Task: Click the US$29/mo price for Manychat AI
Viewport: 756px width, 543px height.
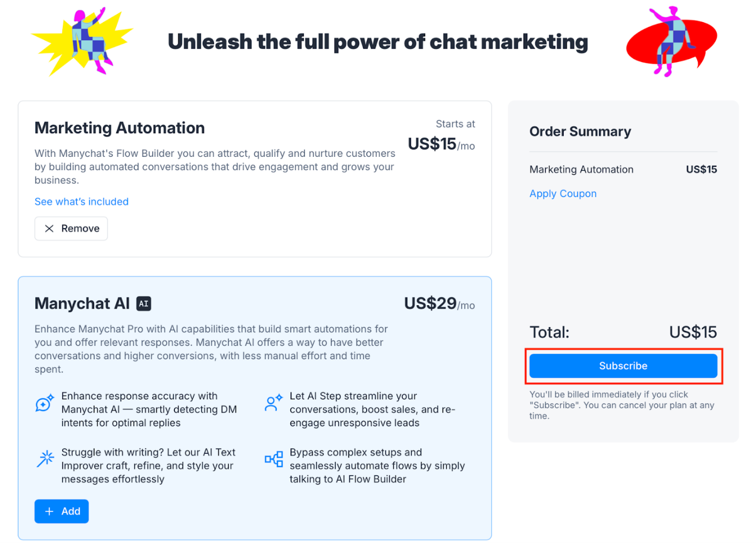Action: (x=439, y=304)
